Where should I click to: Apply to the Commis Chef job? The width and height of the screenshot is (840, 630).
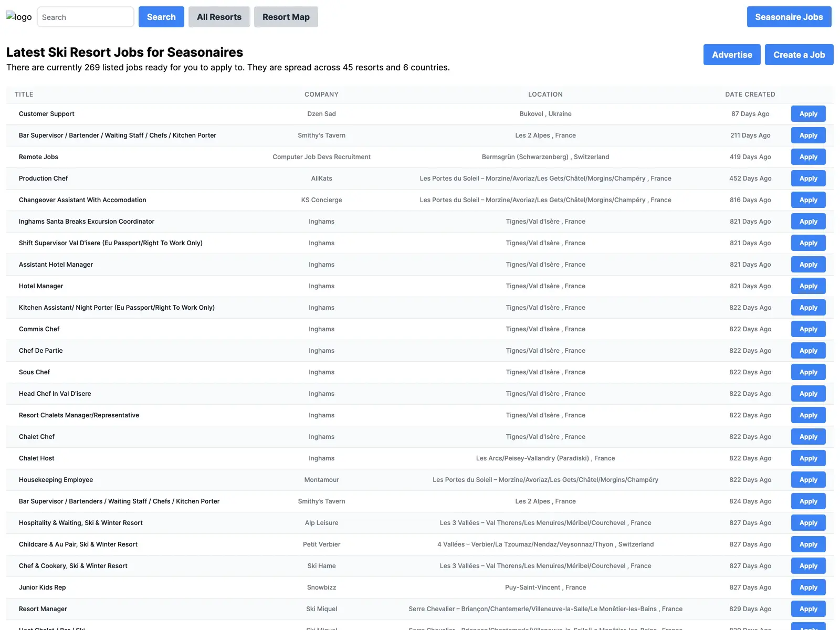[808, 329]
